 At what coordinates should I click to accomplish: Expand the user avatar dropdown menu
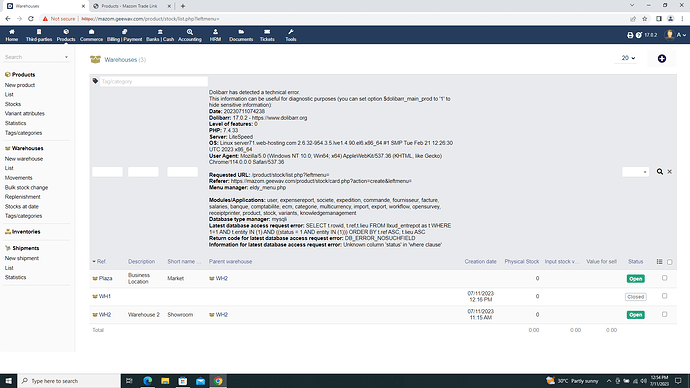coord(675,35)
